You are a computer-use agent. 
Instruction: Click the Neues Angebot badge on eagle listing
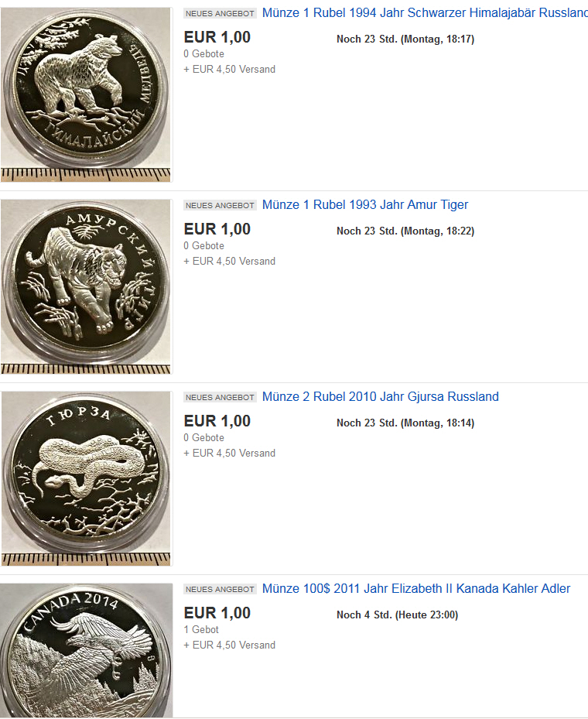click(x=220, y=589)
